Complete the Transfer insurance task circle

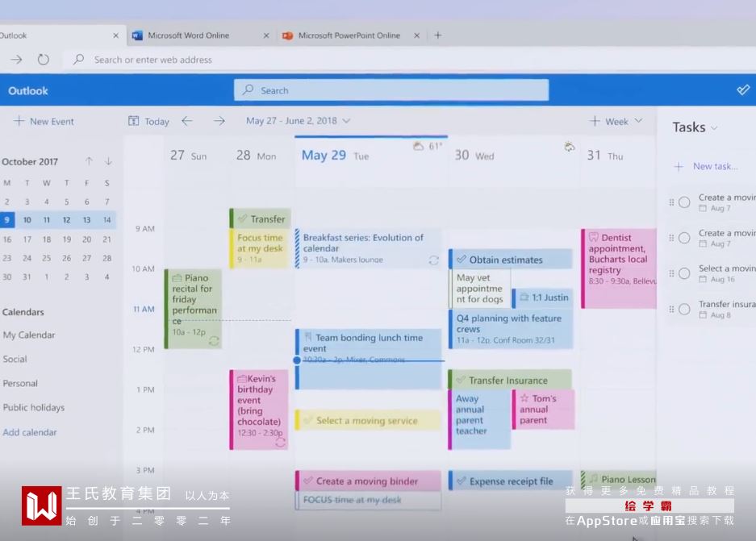coord(684,310)
